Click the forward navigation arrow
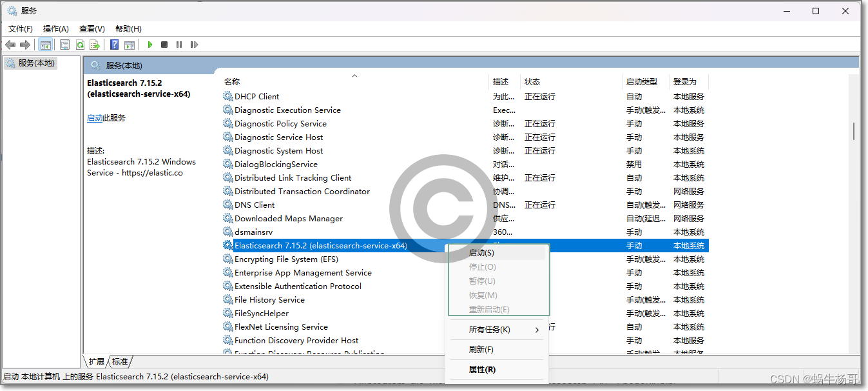 [x=24, y=44]
